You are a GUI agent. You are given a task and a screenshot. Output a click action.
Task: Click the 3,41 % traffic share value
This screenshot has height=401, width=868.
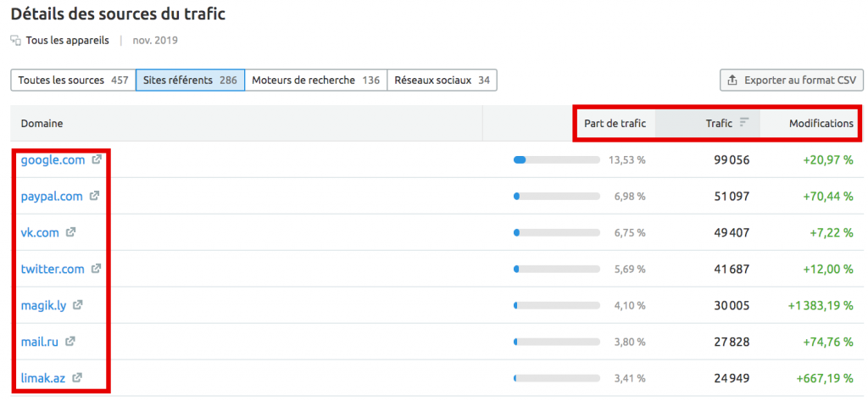pos(630,378)
